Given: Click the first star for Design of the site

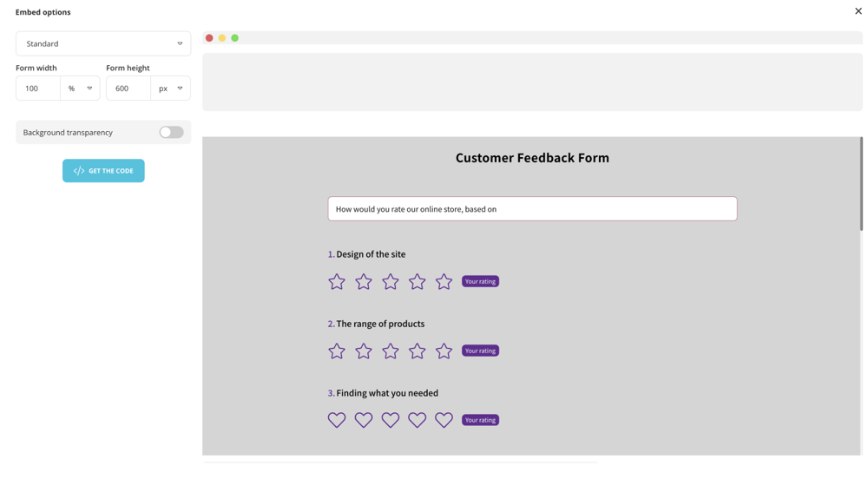Looking at the screenshot, I should pos(337,281).
